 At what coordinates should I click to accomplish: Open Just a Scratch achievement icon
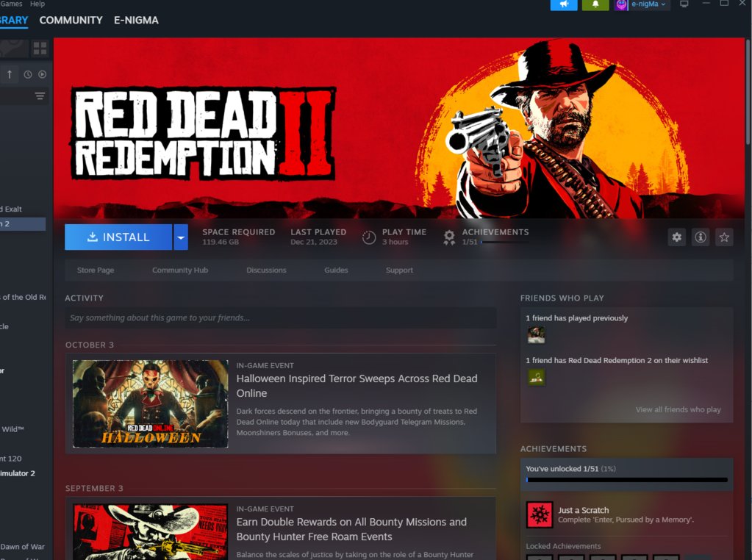539,514
